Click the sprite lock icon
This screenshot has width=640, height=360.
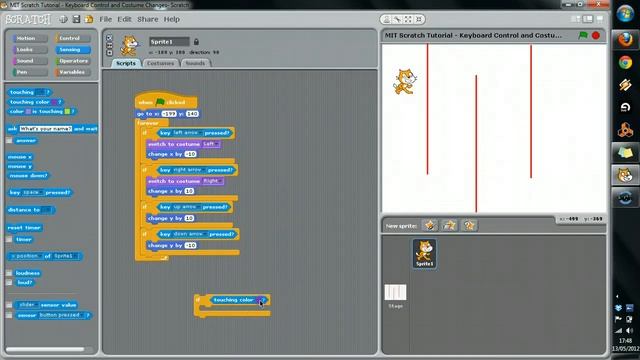coord(196,42)
